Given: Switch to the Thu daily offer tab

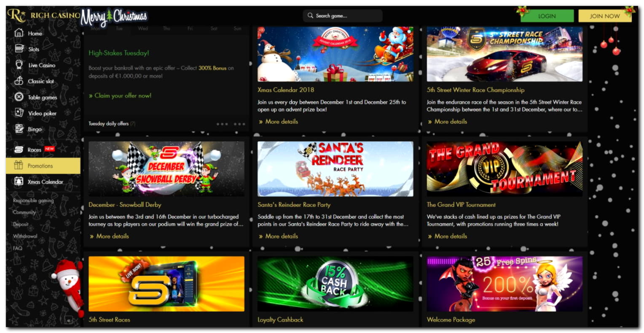Looking at the screenshot, I should (x=166, y=29).
